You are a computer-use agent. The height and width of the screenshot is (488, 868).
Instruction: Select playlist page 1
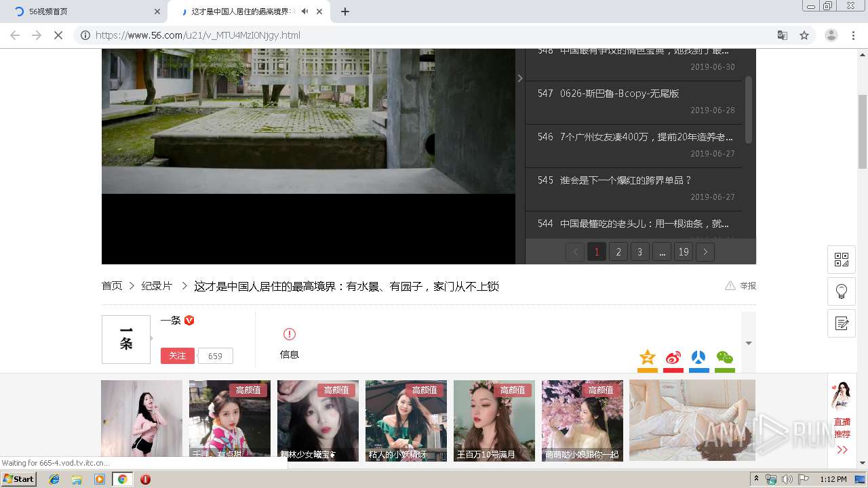click(597, 252)
